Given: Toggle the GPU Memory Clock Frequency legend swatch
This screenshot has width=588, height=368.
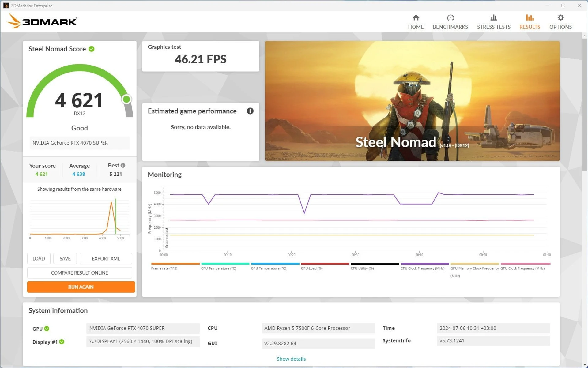Looking at the screenshot, I should 475,264.
